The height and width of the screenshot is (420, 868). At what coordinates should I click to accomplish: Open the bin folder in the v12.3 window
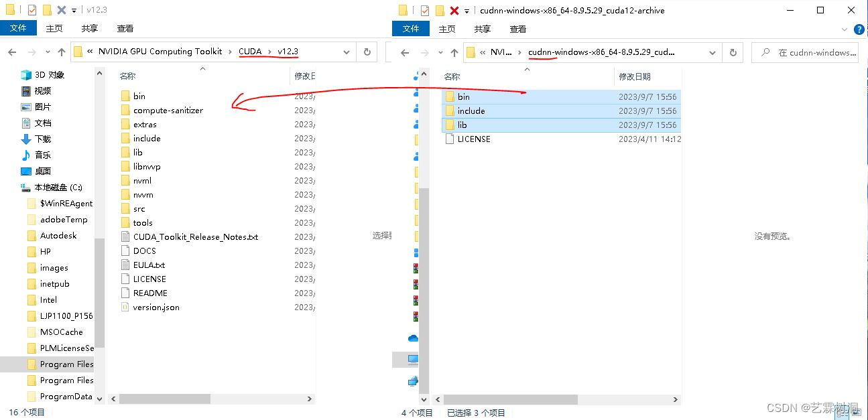(139, 96)
